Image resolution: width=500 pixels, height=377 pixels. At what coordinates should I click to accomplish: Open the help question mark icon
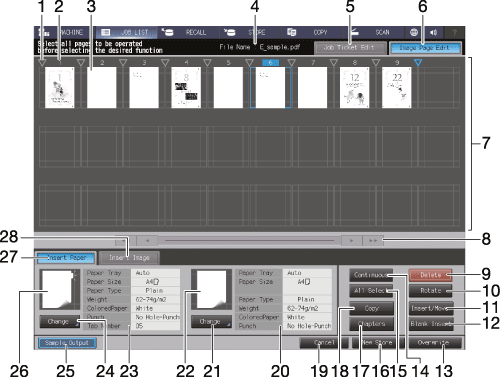[454, 32]
